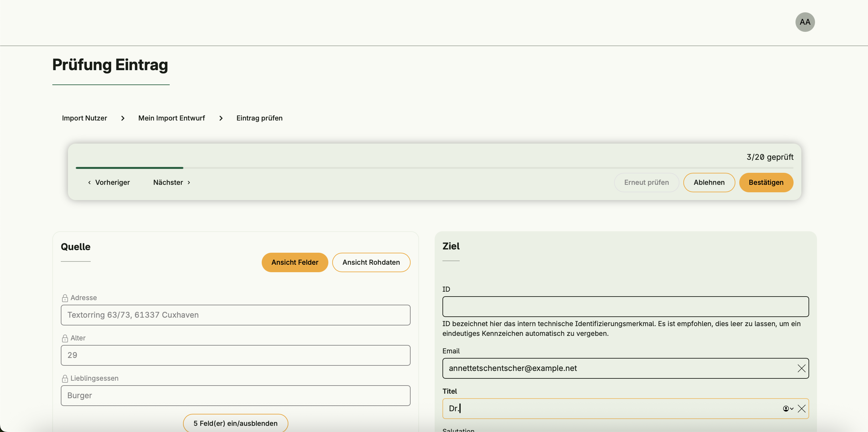The image size is (868, 432).
Task: Click the review progress bar
Action: click(x=434, y=168)
